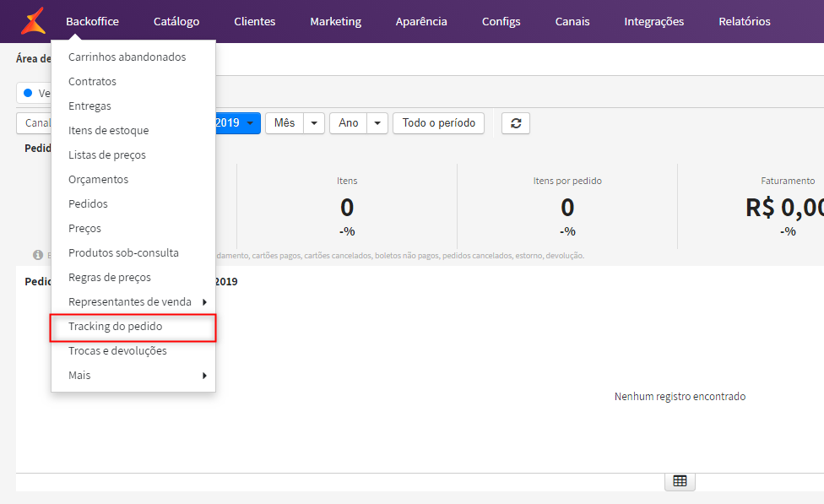Open Regras de preços

coord(133,278)
